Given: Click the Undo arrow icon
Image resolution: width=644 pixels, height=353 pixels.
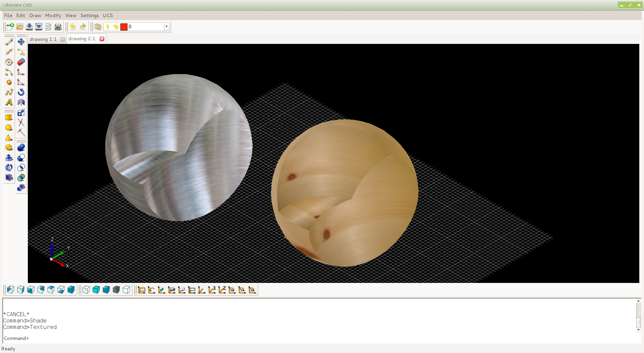Looking at the screenshot, I should pos(73,27).
